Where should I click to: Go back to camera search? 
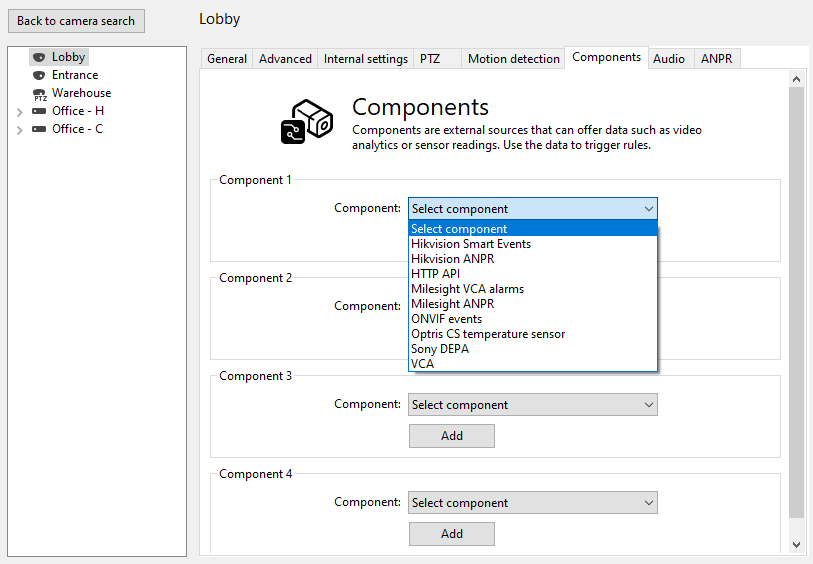(76, 21)
